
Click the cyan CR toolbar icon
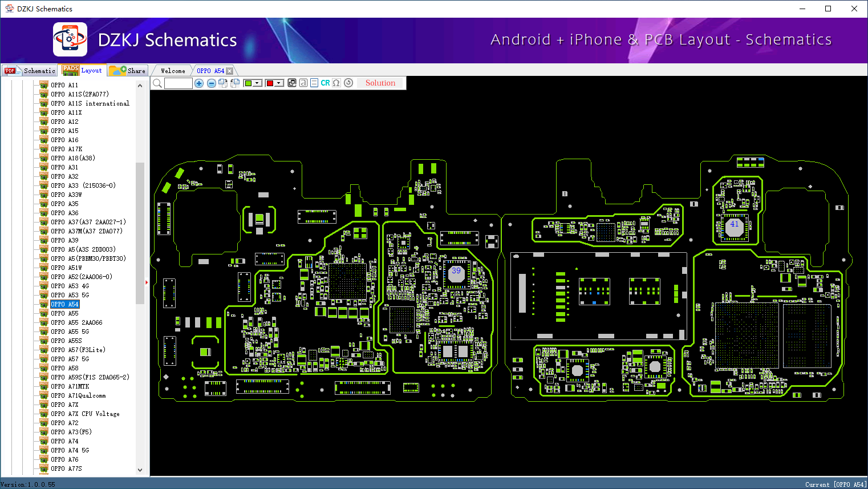click(x=325, y=83)
